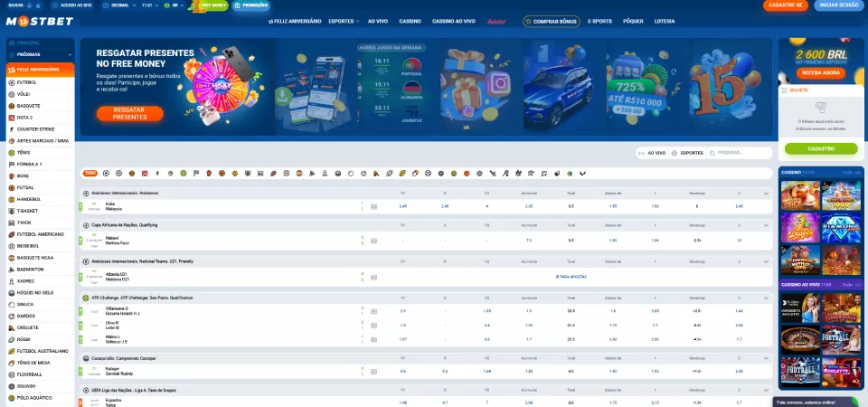
Task: Toggle the Ao Vivo live filter
Action: click(652, 153)
